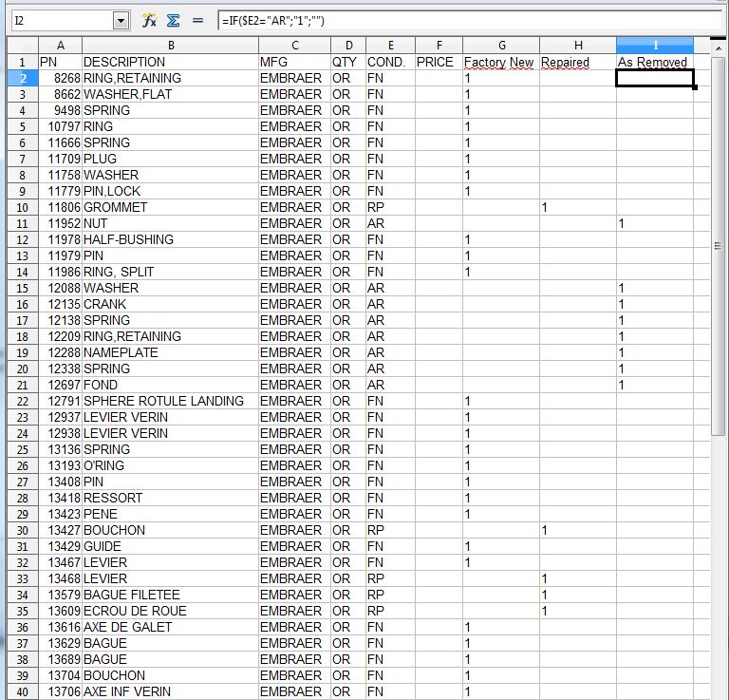Viewport: 729px width, 700px height.
Task: Click the O'RING description cell
Action: (x=170, y=465)
